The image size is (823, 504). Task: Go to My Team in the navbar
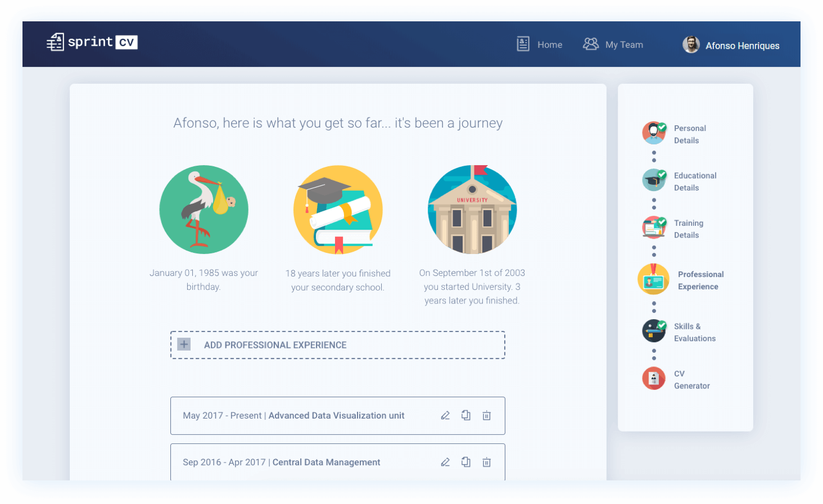tap(613, 44)
